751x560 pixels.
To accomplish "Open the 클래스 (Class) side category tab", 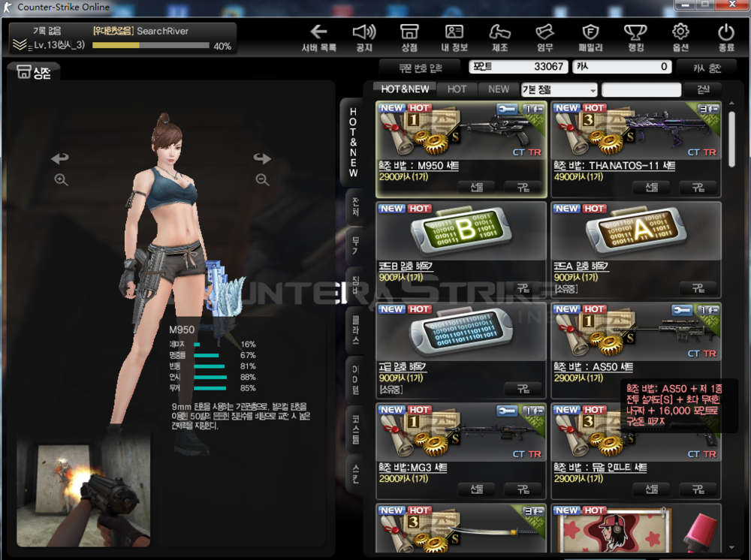I will [x=355, y=329].
